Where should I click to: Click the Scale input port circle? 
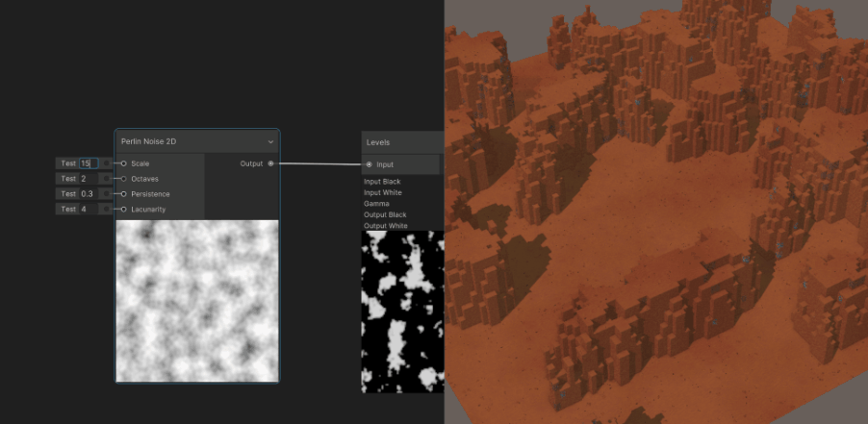click(123, 163)
